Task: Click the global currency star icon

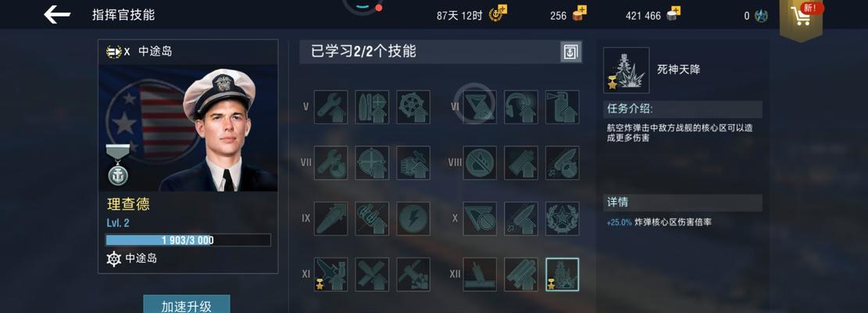Action: [x=761, y=16]
